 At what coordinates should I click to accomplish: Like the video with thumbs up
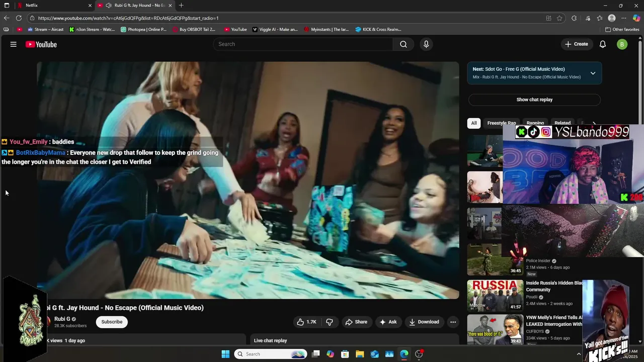pyautogui.click(x=306, y=322)
